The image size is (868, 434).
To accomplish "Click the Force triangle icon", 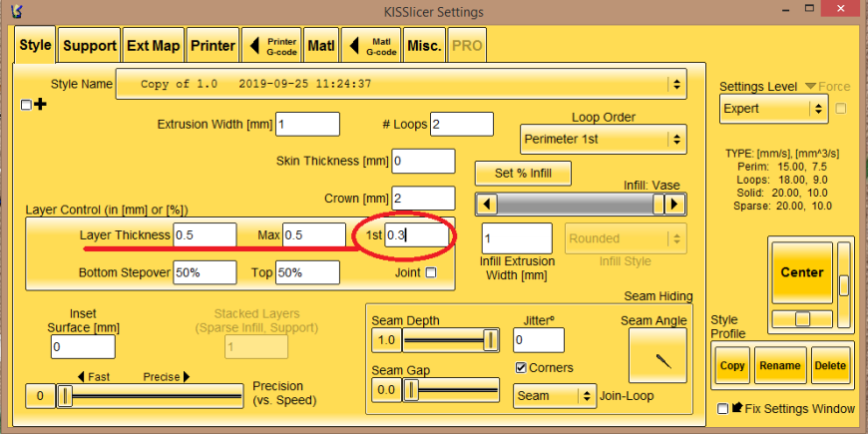I will coord(810,87).
